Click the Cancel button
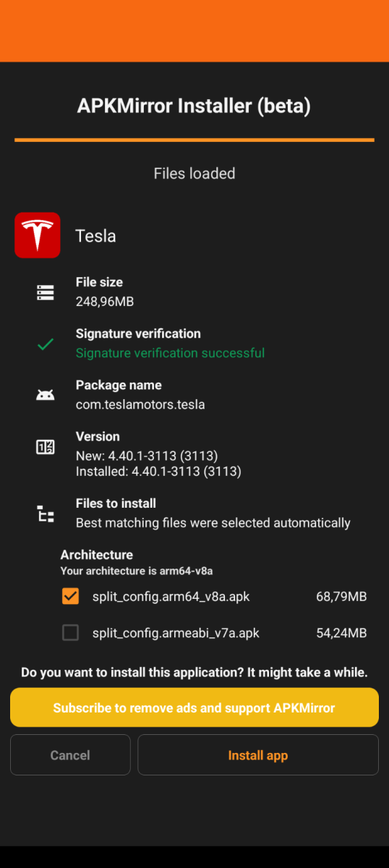This screenshot has height=868, width=389. [x=70, y=755]
